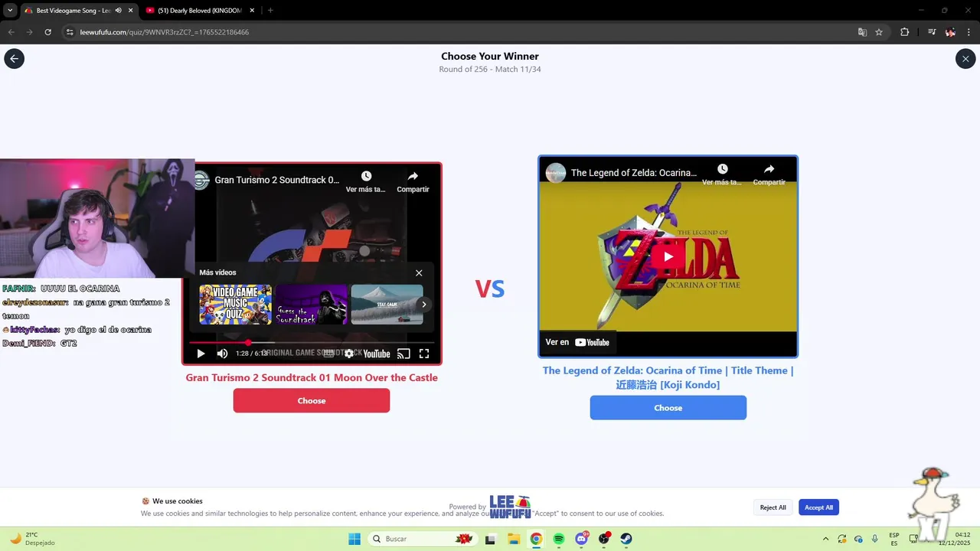Open the tab search dropdown
The height and width of the screenshot is (551, 980).
pyautogui.click(x=9, y=11)
